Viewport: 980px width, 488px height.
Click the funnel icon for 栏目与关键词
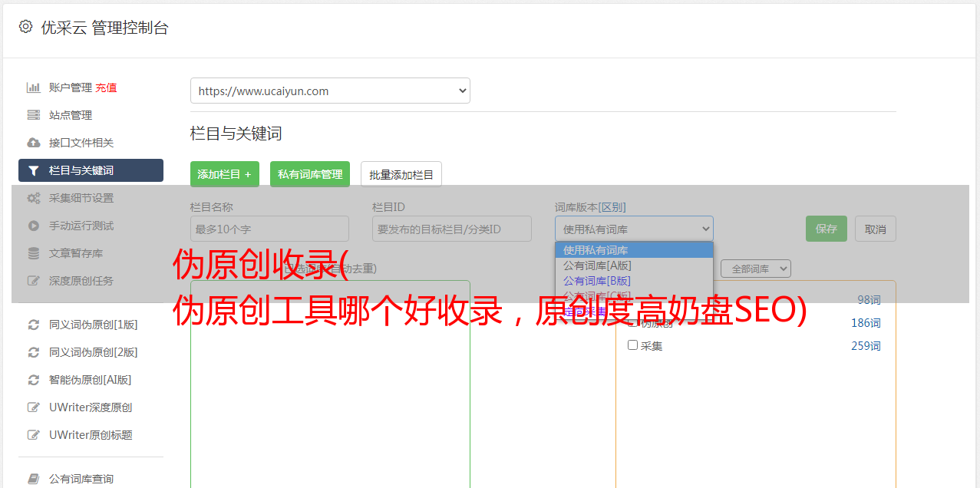[34, 170]
